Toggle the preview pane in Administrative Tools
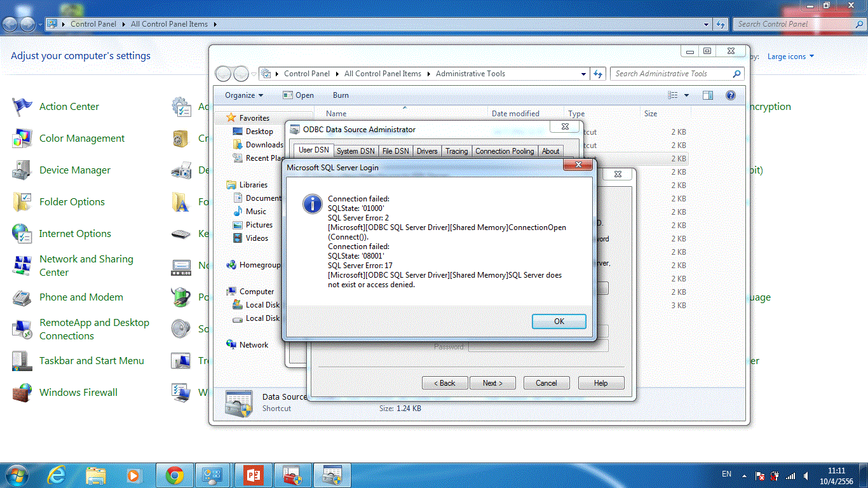Image resolution: width=868 pixels, height=488 pixels. 708,95
